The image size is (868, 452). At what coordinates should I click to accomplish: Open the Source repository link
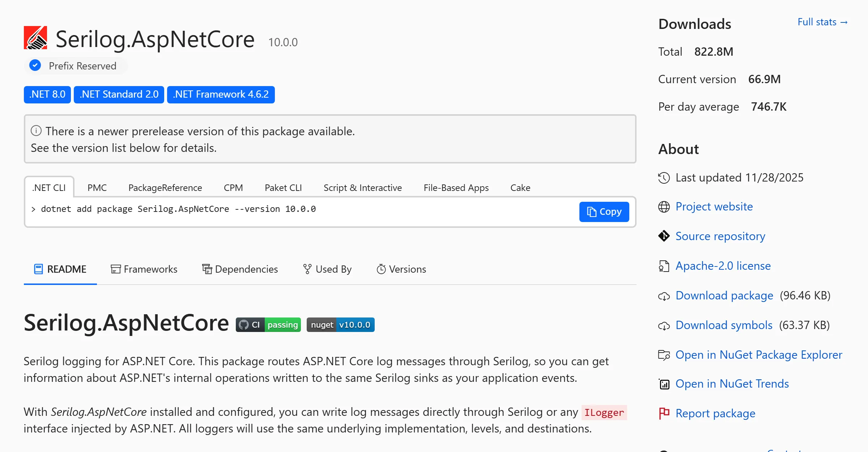click(x=720, y=236)
